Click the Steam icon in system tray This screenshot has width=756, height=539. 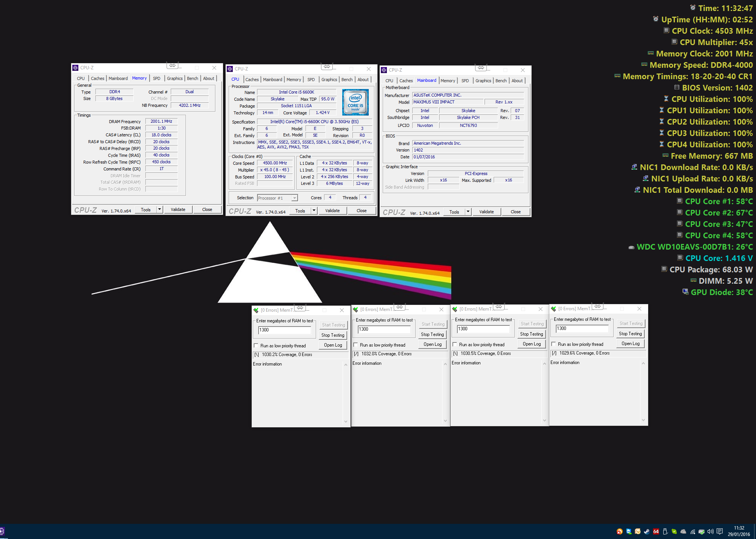(647, 531)
